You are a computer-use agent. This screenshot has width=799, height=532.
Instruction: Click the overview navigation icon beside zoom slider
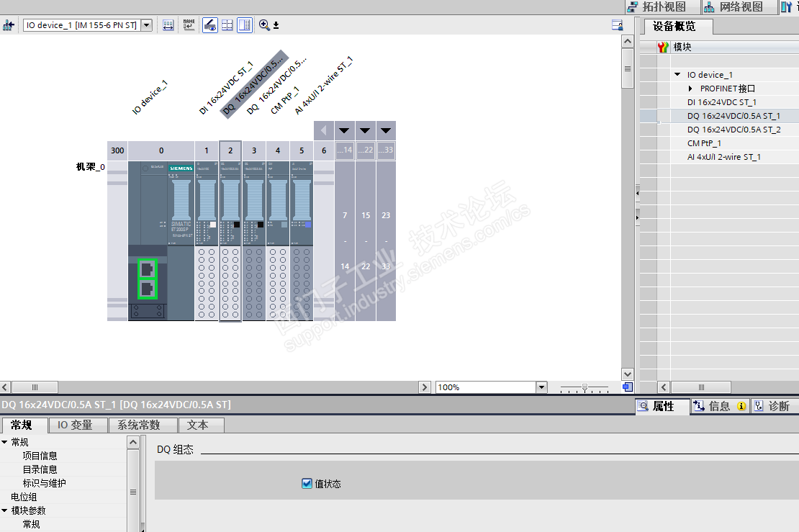pos(627,387)
